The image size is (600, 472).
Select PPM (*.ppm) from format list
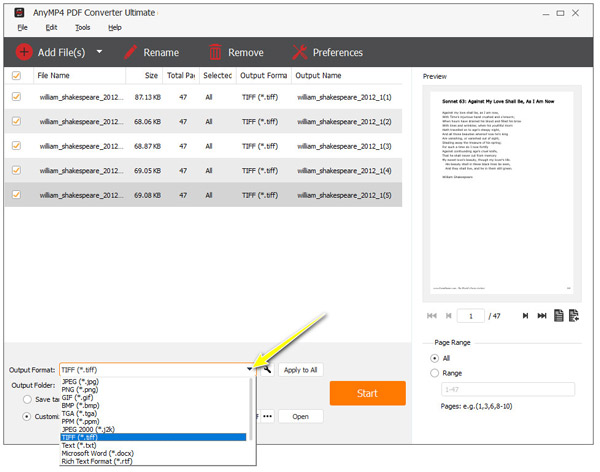pos(153,421)
